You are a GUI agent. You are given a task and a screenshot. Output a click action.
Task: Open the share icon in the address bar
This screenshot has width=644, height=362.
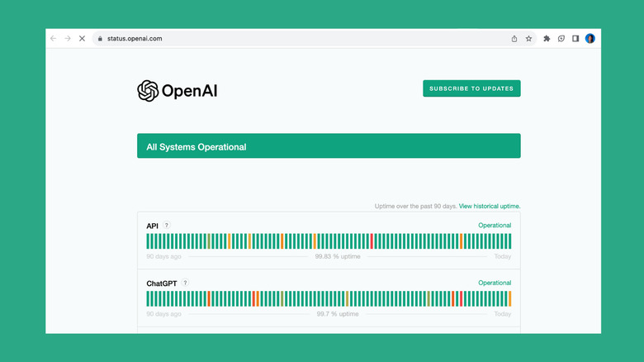click(514, 38)
